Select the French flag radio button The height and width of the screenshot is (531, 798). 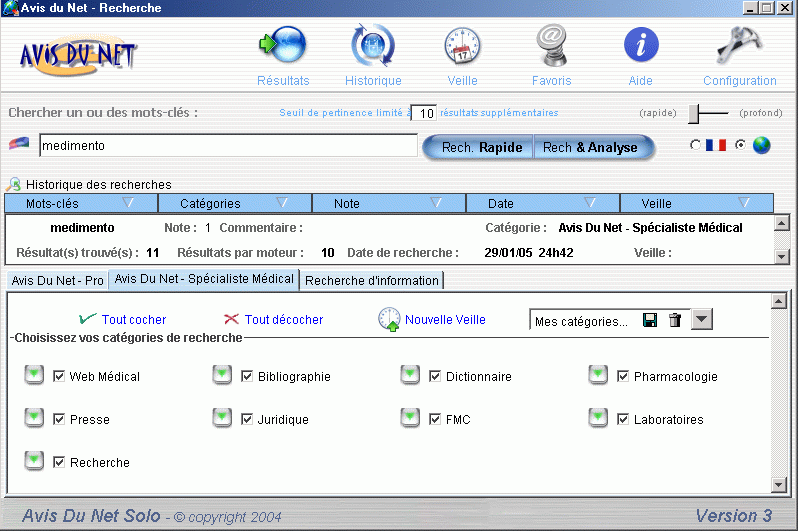[x=695, y=145]
